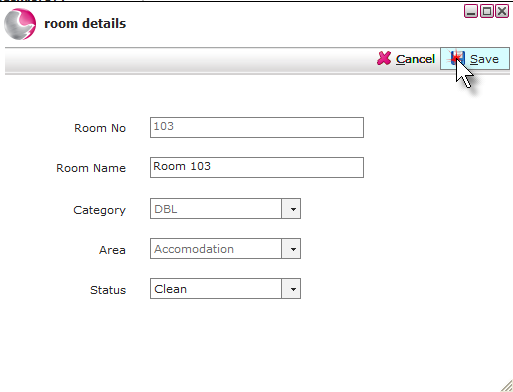Open the Status dropdown arrow
The image size is (513, 392).
[x=291, y=289]
